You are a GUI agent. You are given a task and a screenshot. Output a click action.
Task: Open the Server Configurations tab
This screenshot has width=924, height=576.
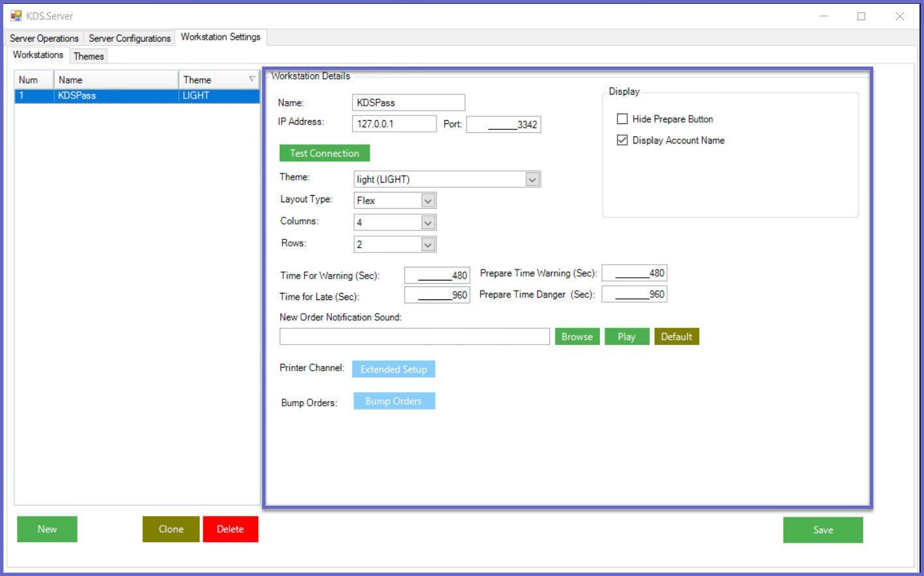[x=129, y=38]
